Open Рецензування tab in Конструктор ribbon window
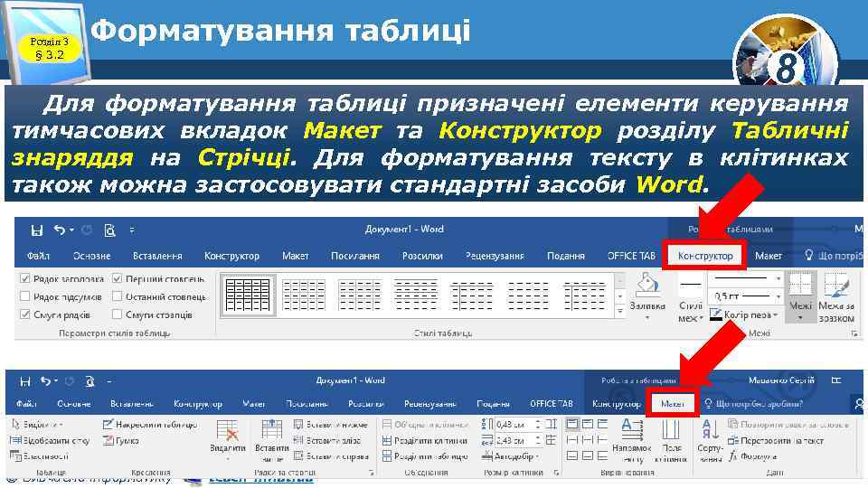The image size is (868, 488). 495,256
